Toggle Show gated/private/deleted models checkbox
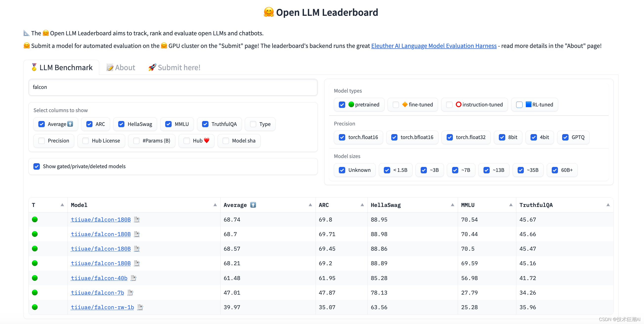Screen dimensions: 644x324 (x=37, y=166)
